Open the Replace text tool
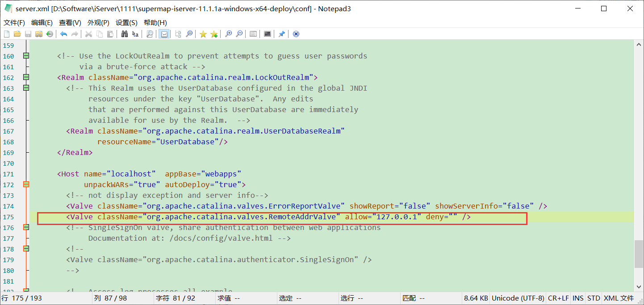 coord(135,34)
